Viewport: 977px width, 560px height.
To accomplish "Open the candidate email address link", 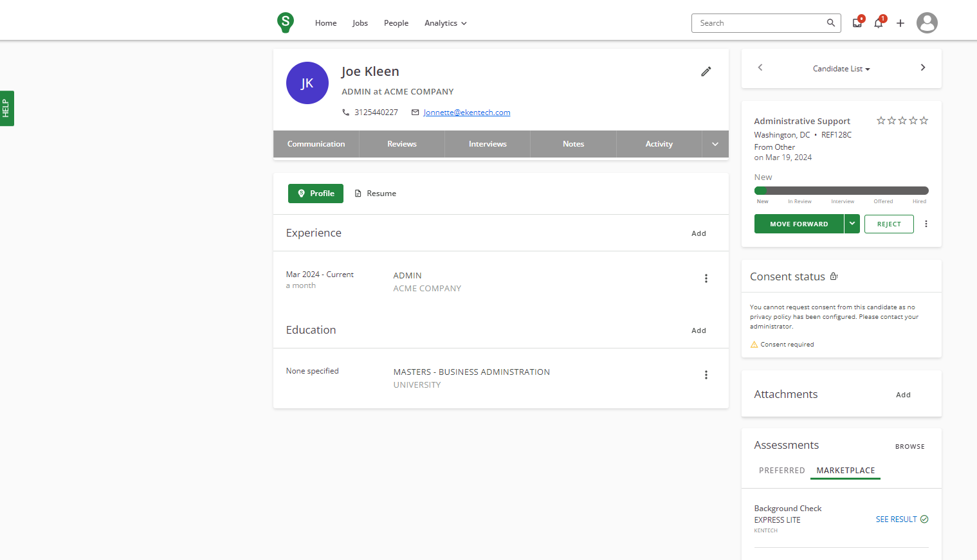I will click(466, 113).
